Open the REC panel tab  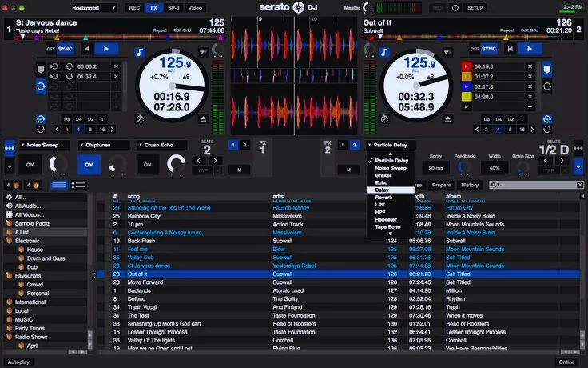click(134, 8)
